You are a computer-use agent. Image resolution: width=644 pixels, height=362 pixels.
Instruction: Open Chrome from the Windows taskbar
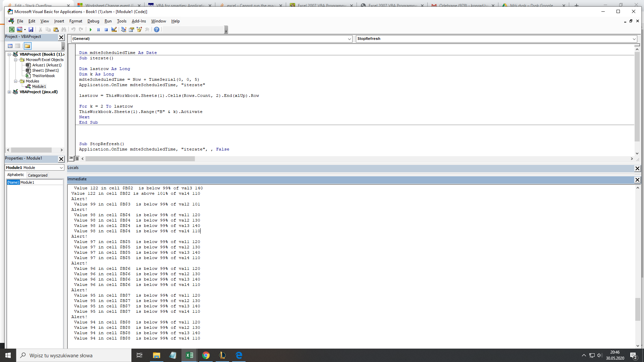tap(206, 355)
